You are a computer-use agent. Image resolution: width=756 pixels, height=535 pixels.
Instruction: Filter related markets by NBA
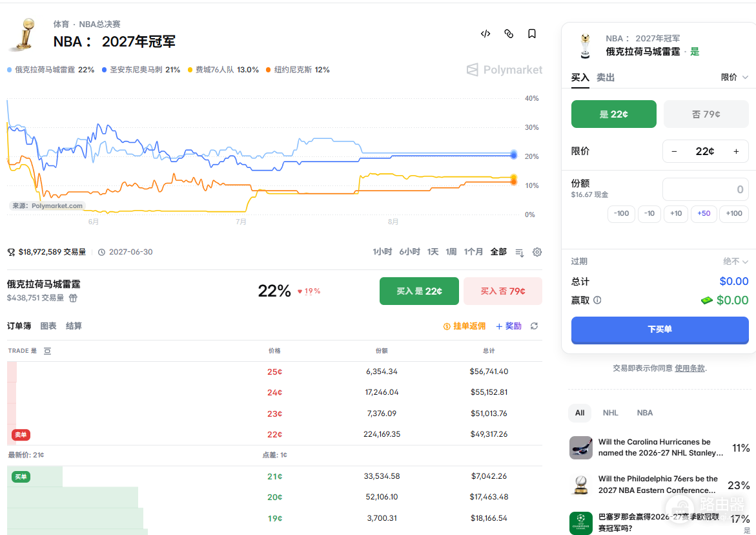[644, 413]
